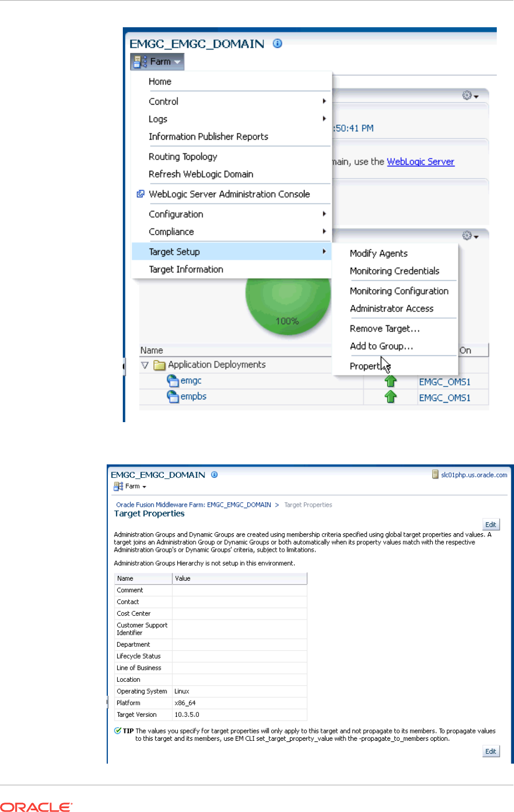Collapse Application Deployments tree node
The width and height of the screenshot is (514, 812).
point(144,365)
